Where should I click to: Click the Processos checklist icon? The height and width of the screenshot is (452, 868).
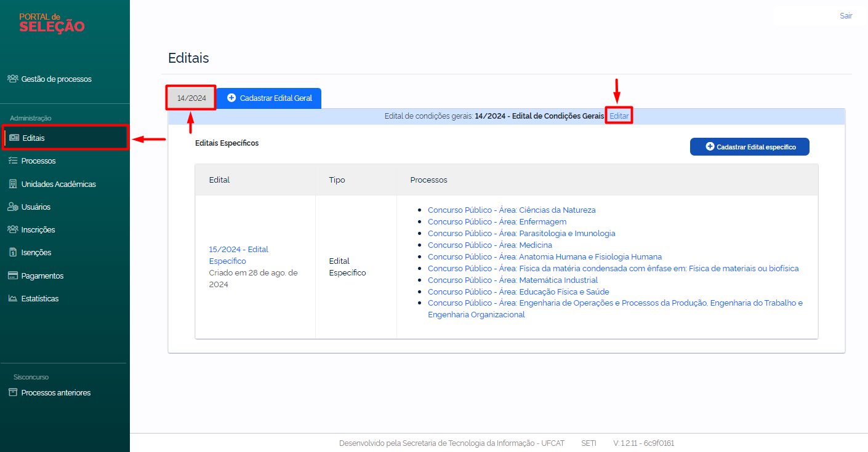tap(12, 161)
